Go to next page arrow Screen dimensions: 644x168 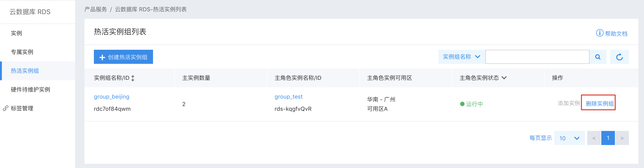tap(622, 138)
